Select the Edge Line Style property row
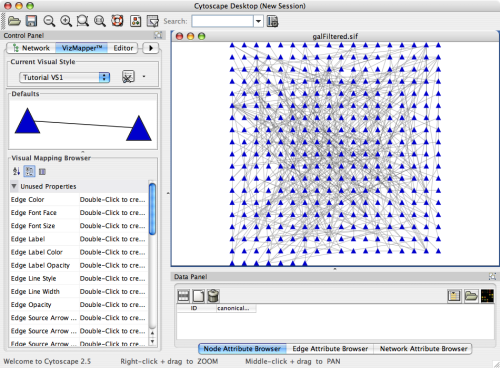Viewport: 500px width, 368px height. coord(79,278)
